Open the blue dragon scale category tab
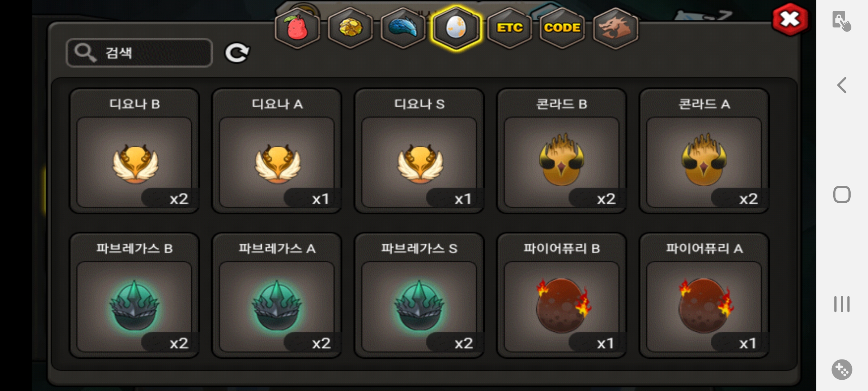Viewport: 868px width, 391px height. point(403,28)
